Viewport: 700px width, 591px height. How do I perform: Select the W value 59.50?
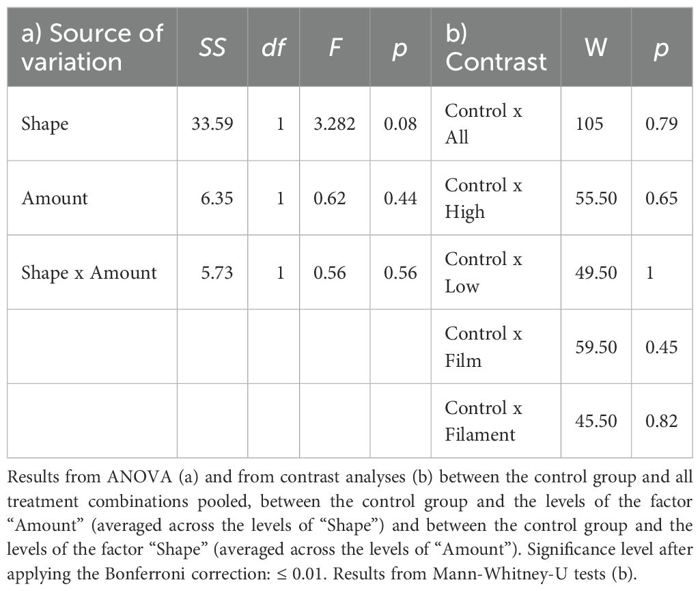[x=596, y=346]
